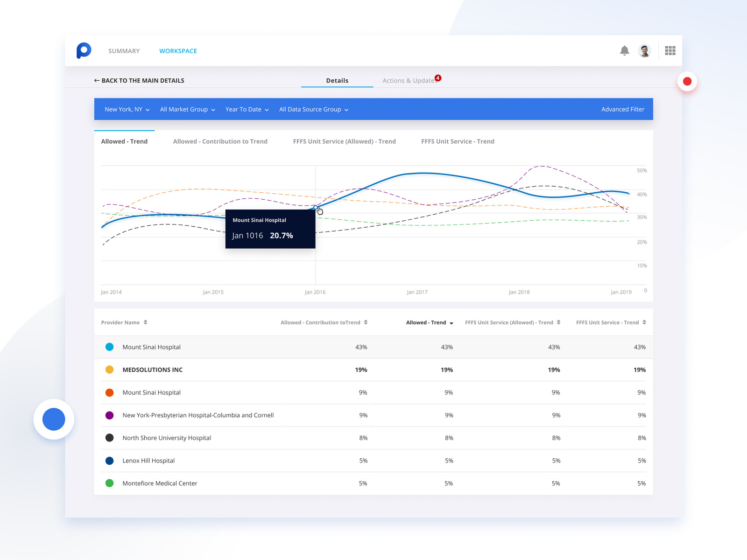Click the sort icon next to Provider Name

tap(145, 322)
